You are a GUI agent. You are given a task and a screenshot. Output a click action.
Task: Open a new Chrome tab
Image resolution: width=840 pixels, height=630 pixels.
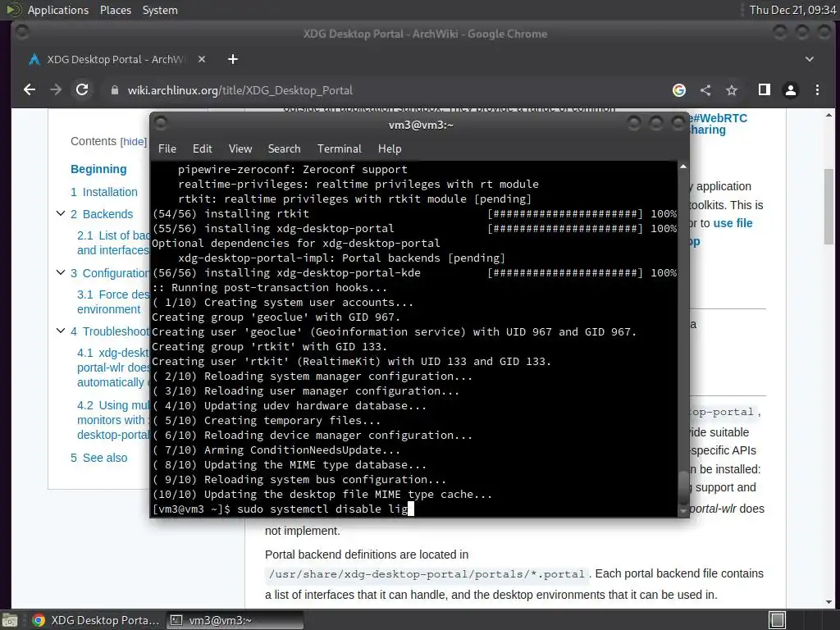click(x=232, y=59)
